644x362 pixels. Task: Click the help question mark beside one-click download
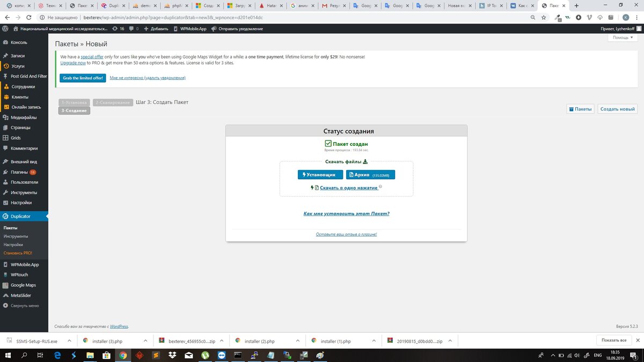[380, 188]
